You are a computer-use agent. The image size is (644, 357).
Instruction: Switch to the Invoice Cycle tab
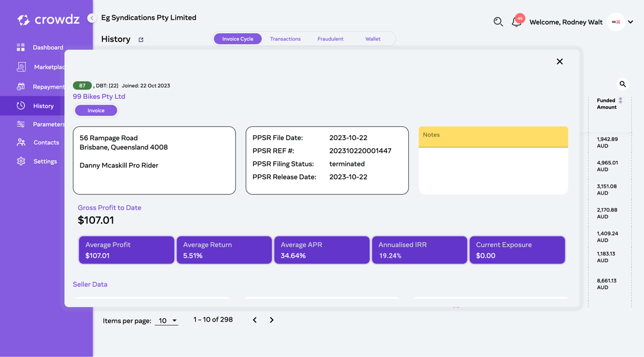[238, 39]
